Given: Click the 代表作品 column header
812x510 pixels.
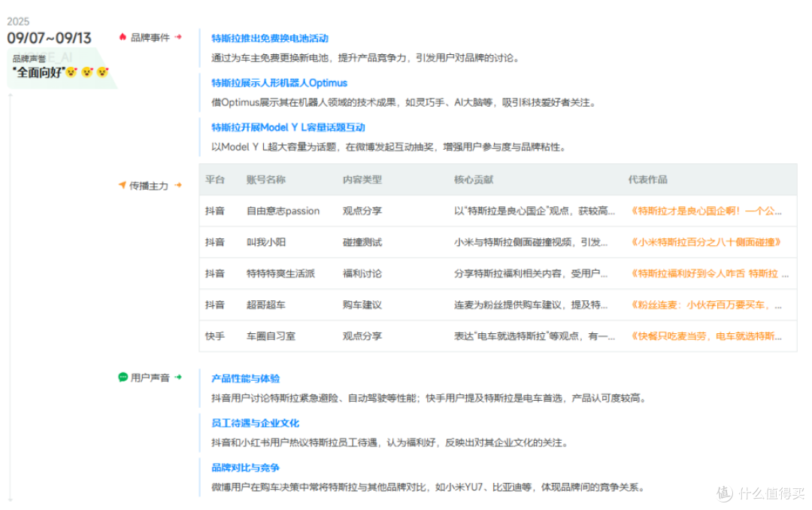Looking at the screenshot, I should tap(648, 180).
